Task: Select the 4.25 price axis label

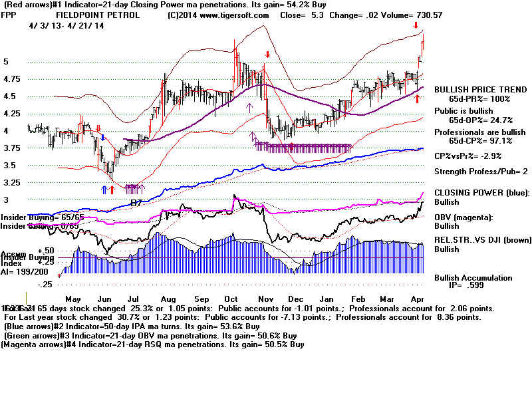Action: pyautogui.click(x=11, y=114)
